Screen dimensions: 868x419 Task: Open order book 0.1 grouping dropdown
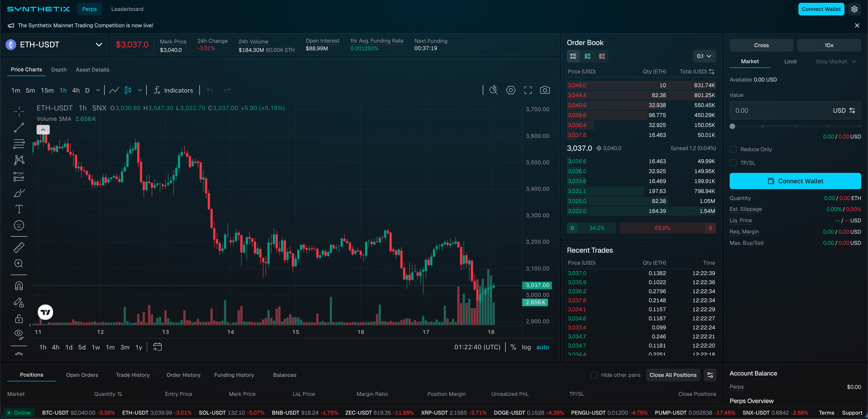point(704,56)
